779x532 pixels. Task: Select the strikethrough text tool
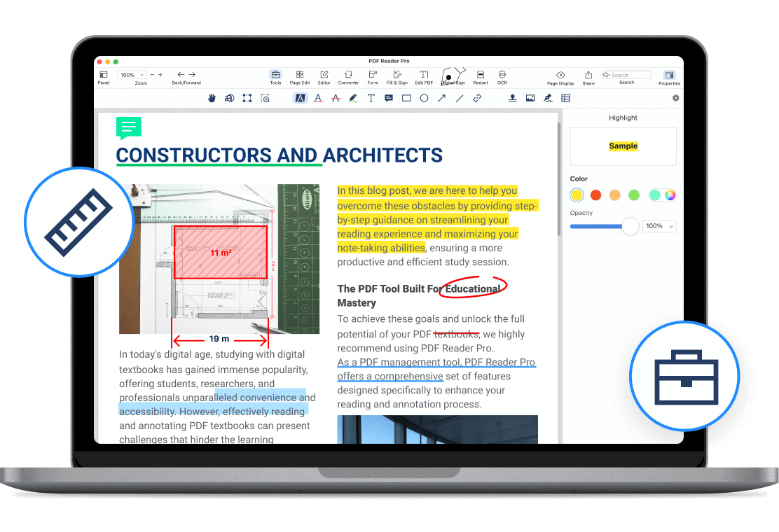[x=336, y=99]
